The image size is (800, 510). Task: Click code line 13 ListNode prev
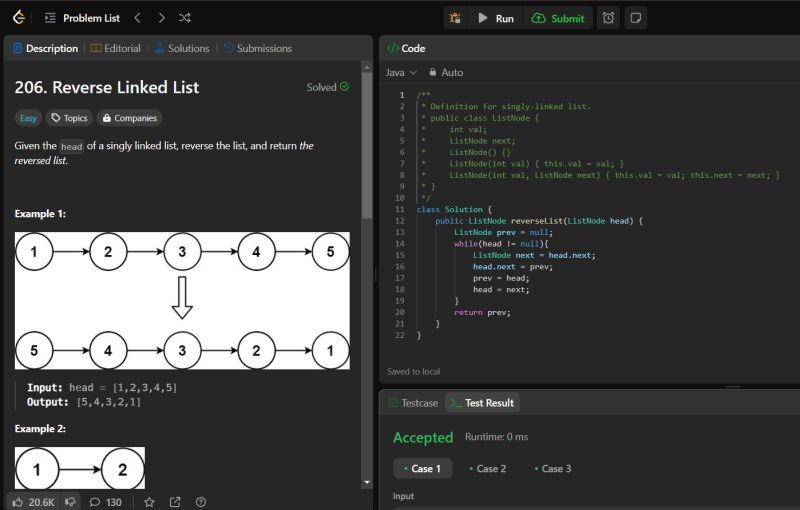[x=503, y=232]
